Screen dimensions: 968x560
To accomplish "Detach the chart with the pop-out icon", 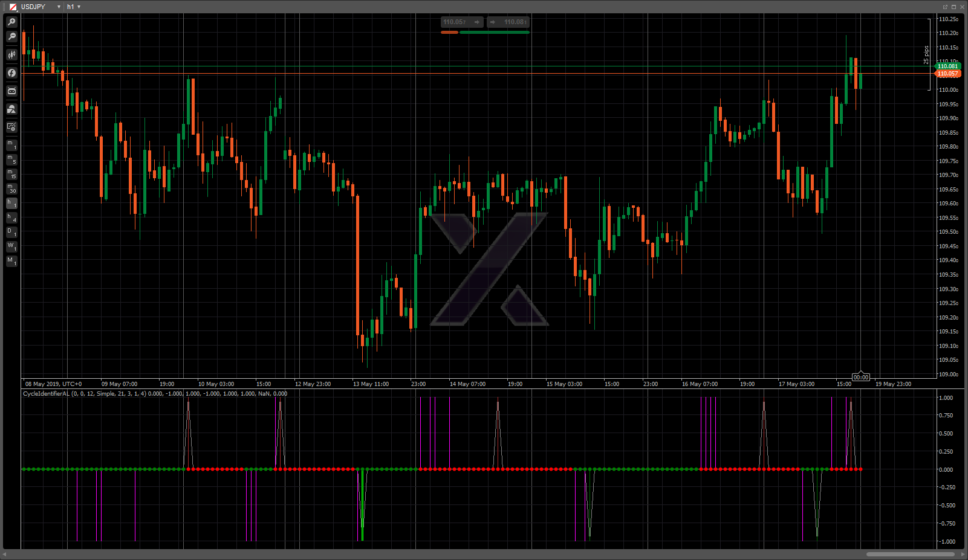I will (945, 7).
